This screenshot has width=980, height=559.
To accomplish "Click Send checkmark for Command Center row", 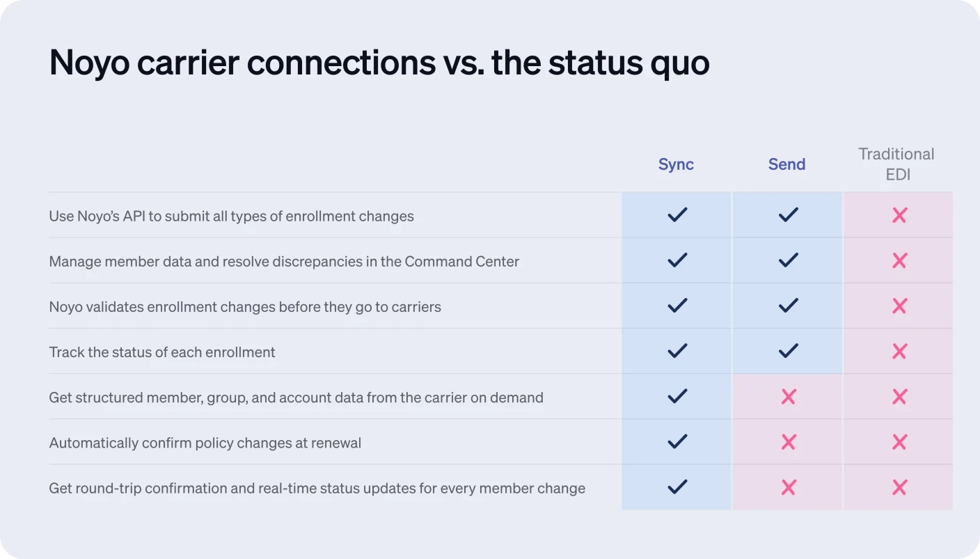I will click(788, 260).
